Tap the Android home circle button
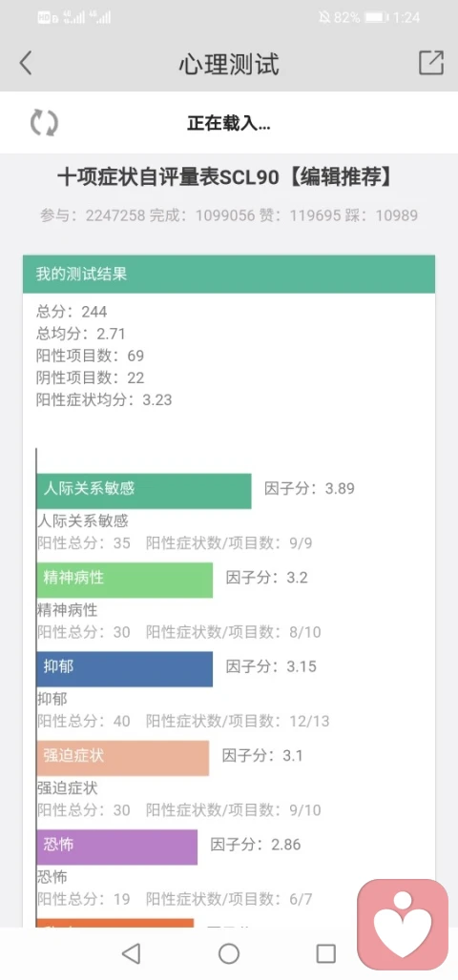This screenshot has height=980, width=458. point(229,953)
